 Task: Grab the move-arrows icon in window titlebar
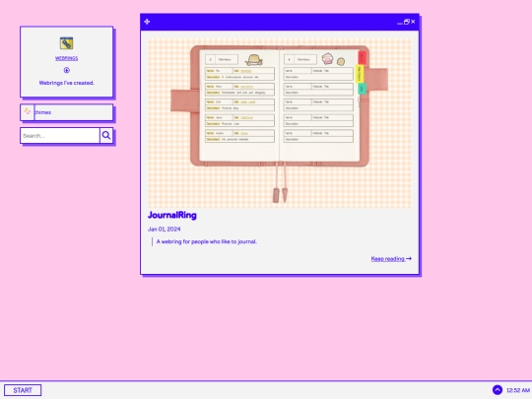click(147, 22)
